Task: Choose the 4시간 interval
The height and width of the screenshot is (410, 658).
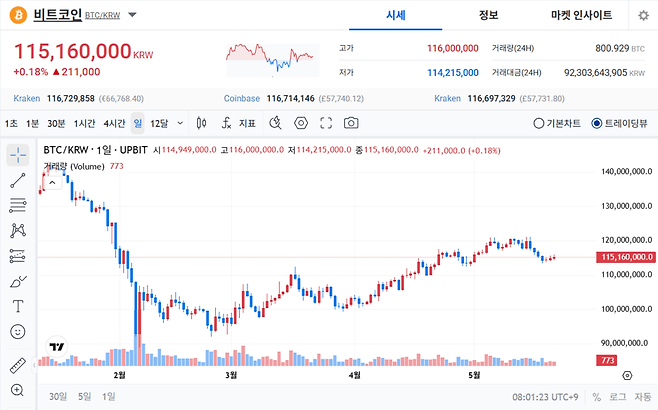Action: [x=115, y=123]
